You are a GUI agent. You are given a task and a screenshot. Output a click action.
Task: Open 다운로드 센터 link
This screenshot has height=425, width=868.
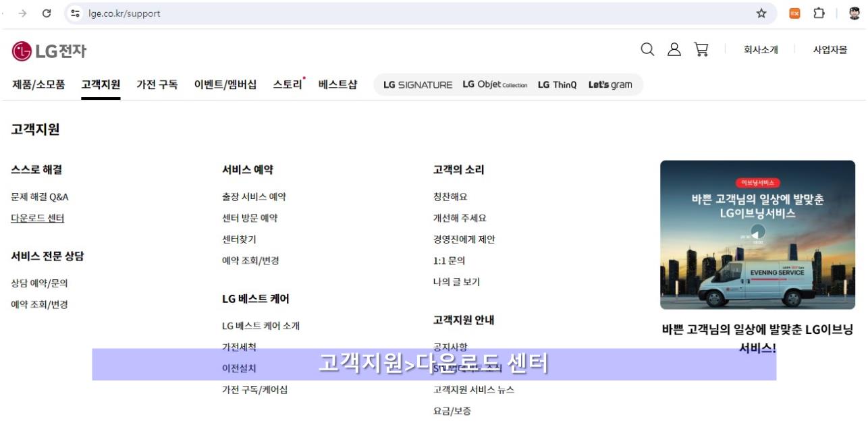pyautogui.click(x=38, y=219)
